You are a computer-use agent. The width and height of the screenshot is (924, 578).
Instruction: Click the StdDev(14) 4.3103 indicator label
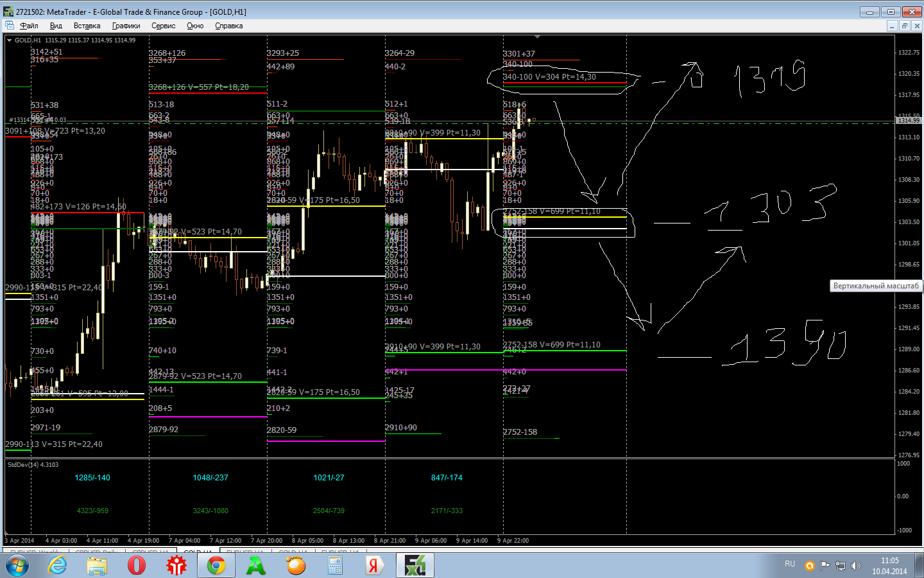(33, 464)
